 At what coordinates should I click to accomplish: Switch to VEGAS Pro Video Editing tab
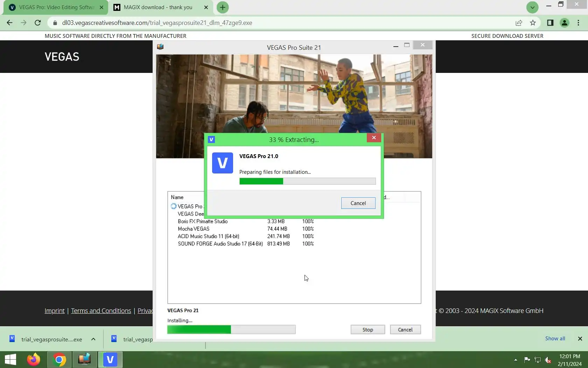56,7
